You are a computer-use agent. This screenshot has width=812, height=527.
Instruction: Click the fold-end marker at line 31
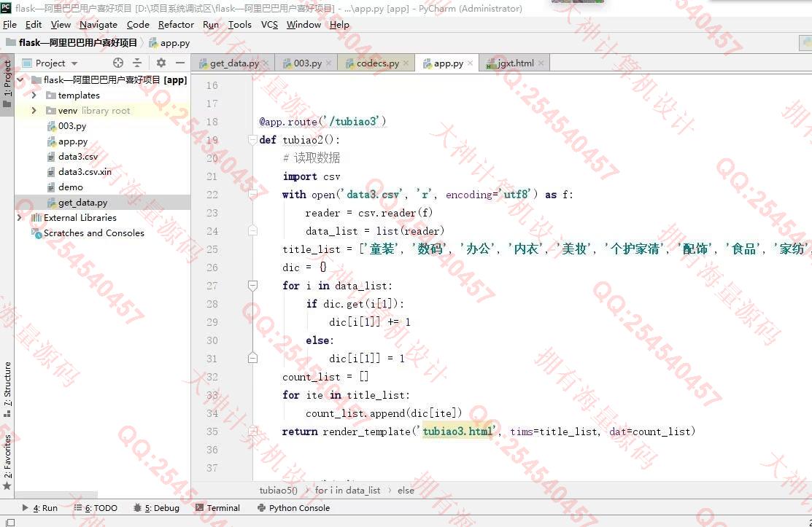(x=252, y=358)
